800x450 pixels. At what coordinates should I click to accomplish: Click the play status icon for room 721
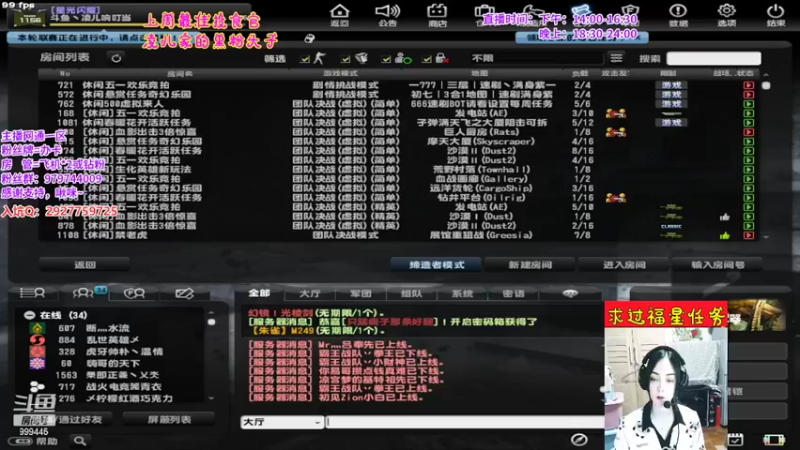(x=748, y=85)
